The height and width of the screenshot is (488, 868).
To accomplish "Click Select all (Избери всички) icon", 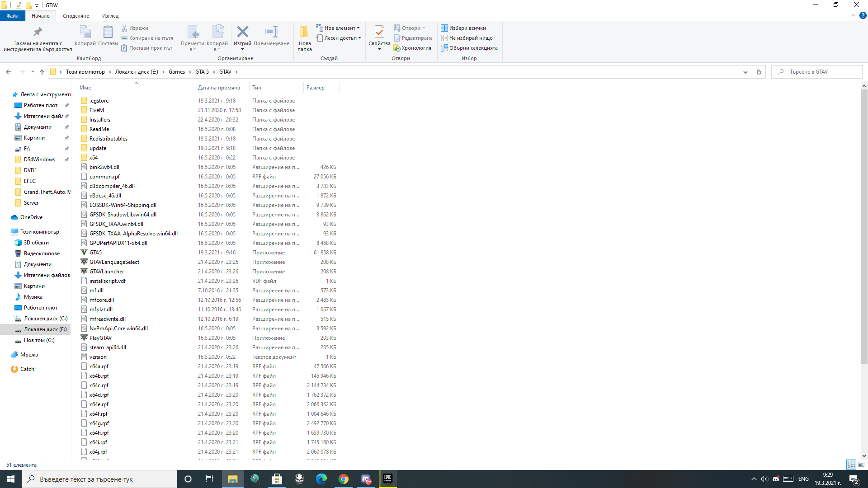I will click(444, 28).
